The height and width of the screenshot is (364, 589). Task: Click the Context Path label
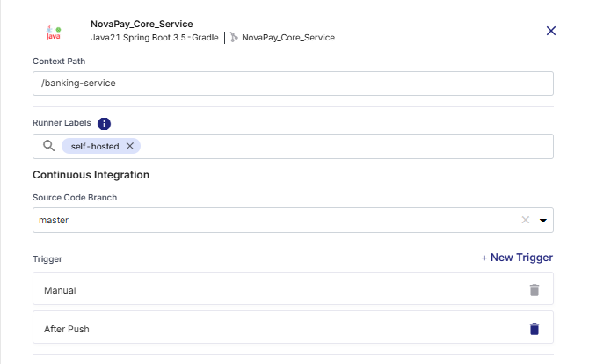pyautogui.click(x=59, y=62)
